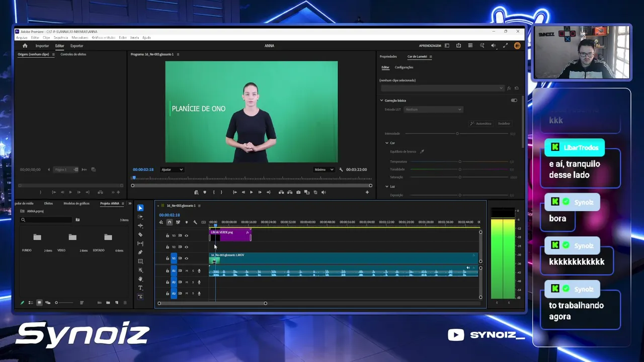Select the Type tool
The image size is (644, 362).
[x=140, y=288]
